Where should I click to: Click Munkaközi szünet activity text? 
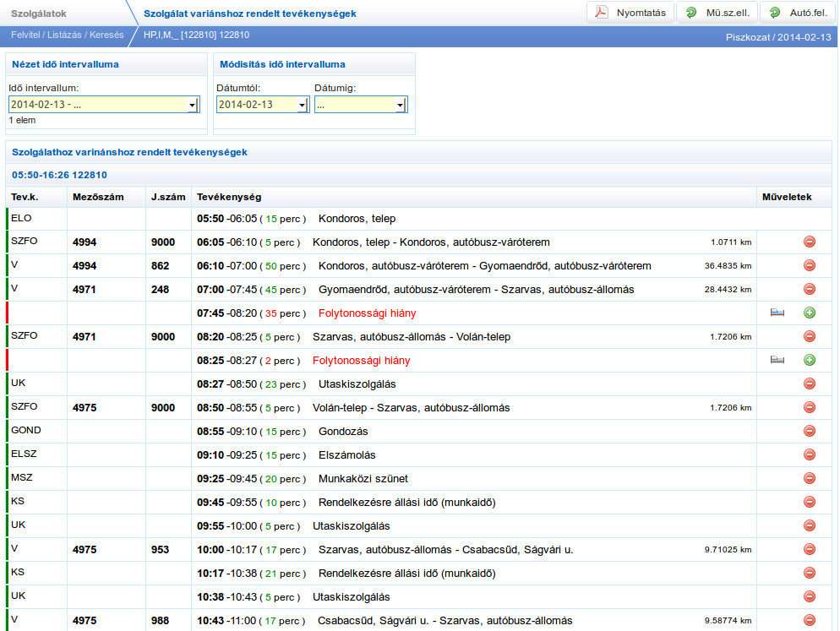363,479
